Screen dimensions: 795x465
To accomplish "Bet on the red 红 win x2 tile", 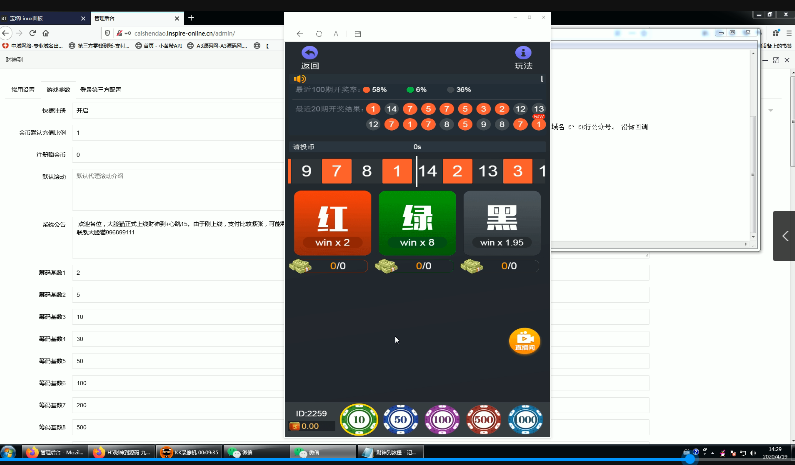I will (x=332, y=223).
